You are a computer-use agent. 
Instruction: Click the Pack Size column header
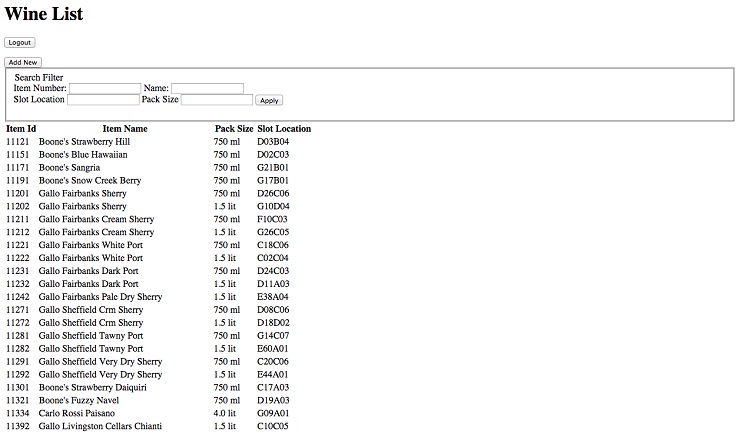coord(234,129)
